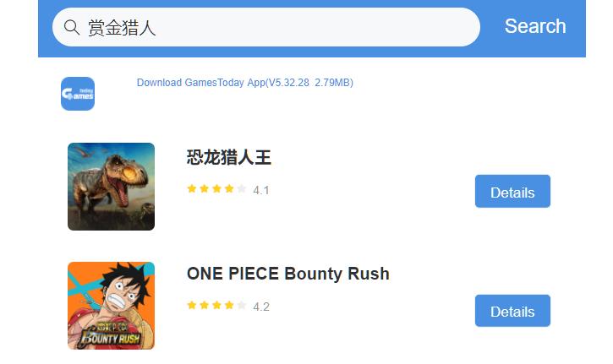The width and height of the screenshot is (613, 364).
Task: Select the ONE PIECE Bounty Rush title
Action: pyautogui.click(x=288, y=274)
